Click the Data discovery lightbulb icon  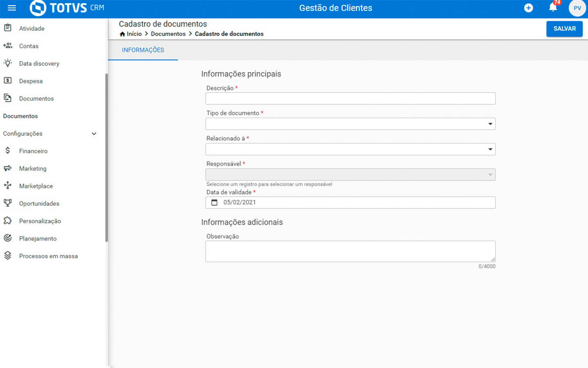point(8,63)
